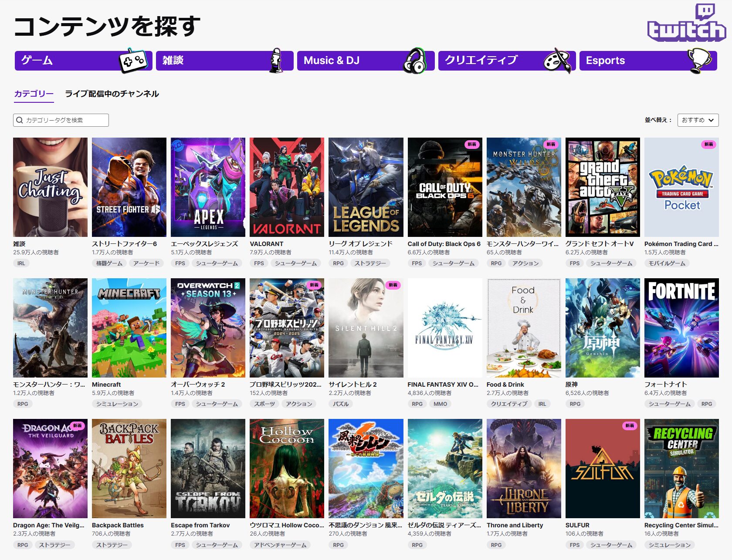
Task: Switch to the カテゴリー tab
Action: click(x=34, y=94)
